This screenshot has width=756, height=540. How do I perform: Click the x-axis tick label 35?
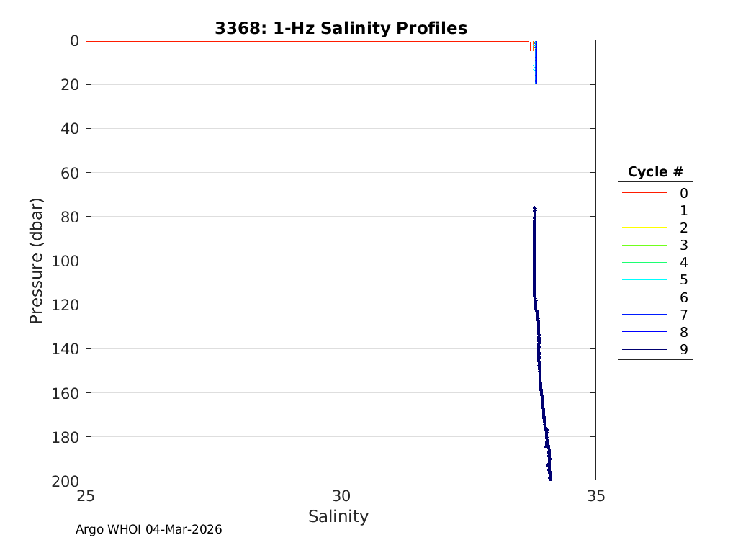595,495
